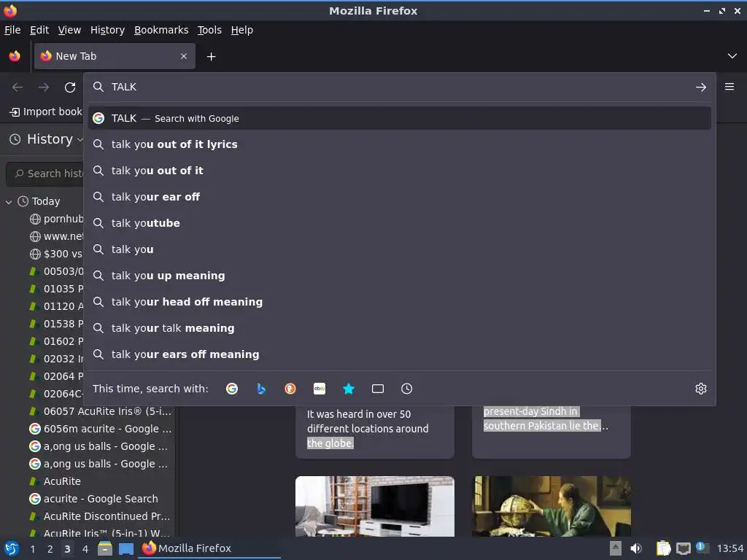Search this time with eBay icon
Viewport: 747px width, 560px height.
(x=320, y=389)
